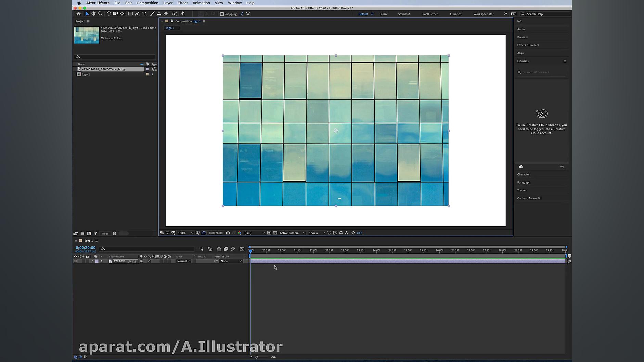This screenshot has width=644, height=362.
Task: Open the Effects & Presets panel
Action: click(x=528, y=45)
